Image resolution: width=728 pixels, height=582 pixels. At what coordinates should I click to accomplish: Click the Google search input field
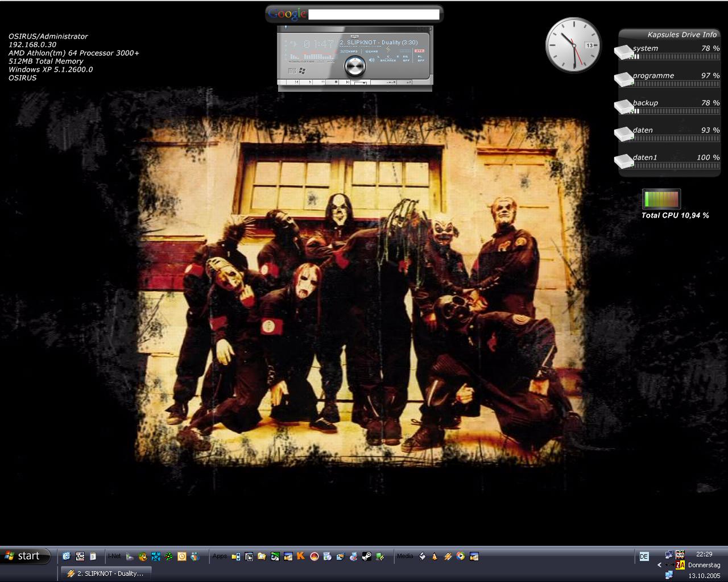[374, 14]
